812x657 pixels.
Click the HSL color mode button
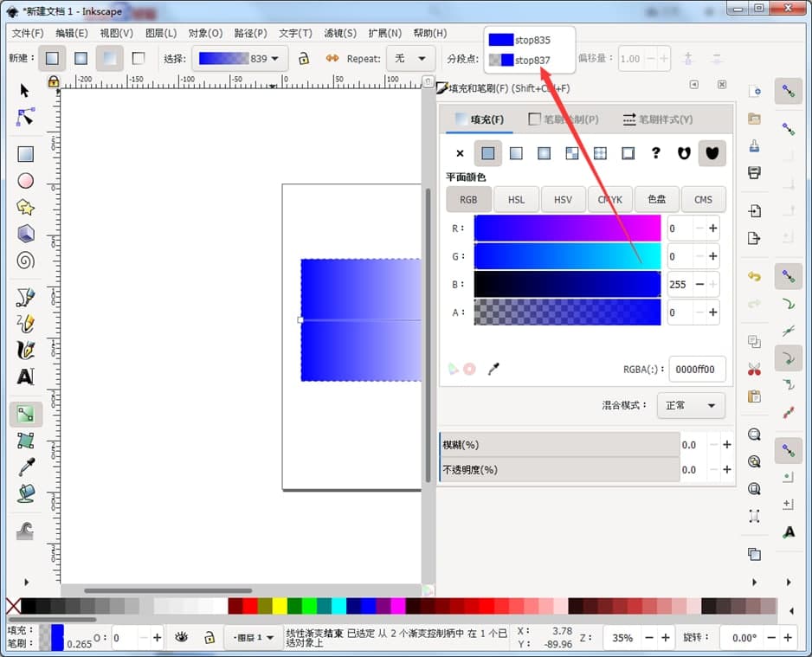[x=516, y=199]
